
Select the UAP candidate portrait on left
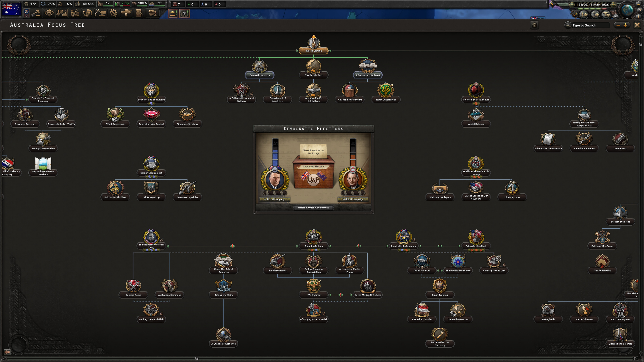coord(275,179)
